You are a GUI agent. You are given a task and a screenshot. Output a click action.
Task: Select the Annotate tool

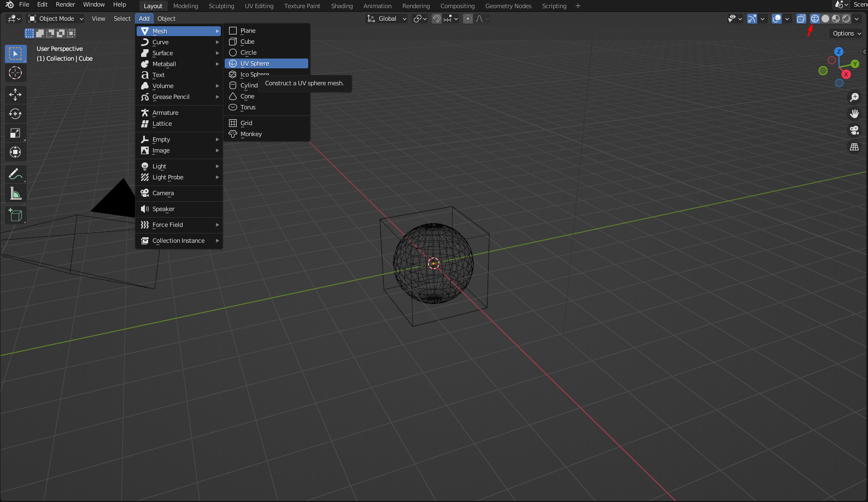15,174
